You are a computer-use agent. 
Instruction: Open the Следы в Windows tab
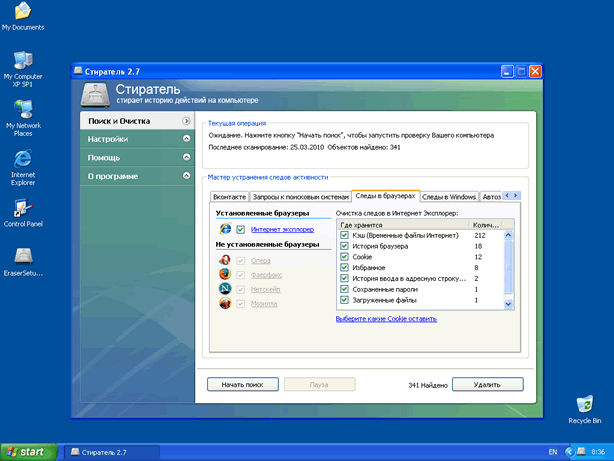(x=448, y=197)
